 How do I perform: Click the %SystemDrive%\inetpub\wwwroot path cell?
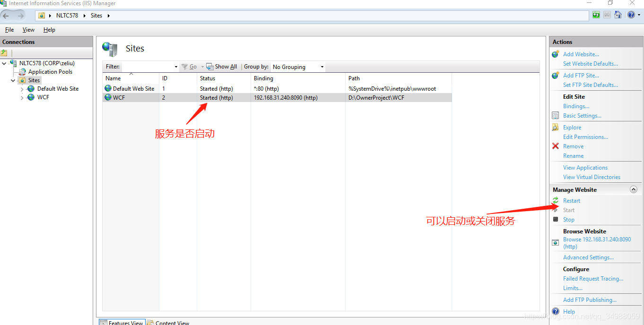pyautogui.click(x=392, y=89)
